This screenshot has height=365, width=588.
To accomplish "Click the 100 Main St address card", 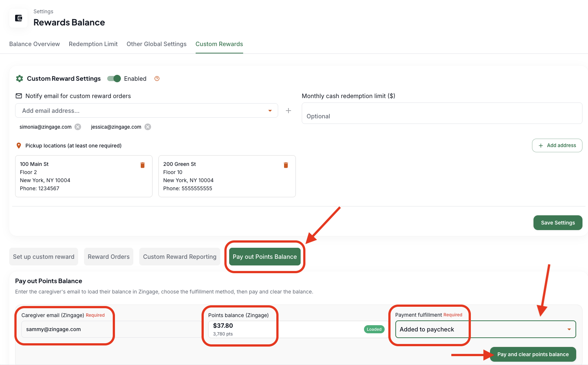I will [84, 176].
